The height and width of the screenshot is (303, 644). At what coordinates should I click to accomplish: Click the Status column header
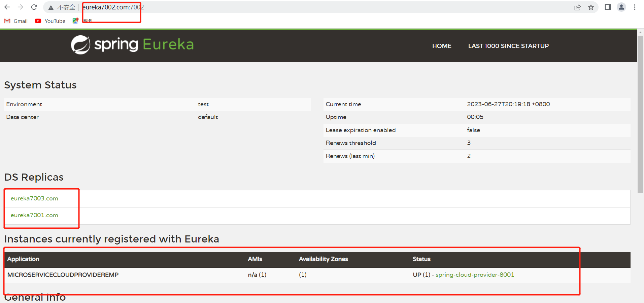point(421,259)
